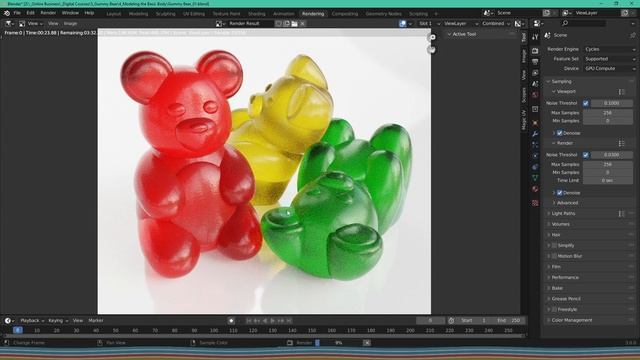Viewport: 640px width, 360px height.
Task: Toggle use preview range stopwatch icon
Action: [451, 321]
